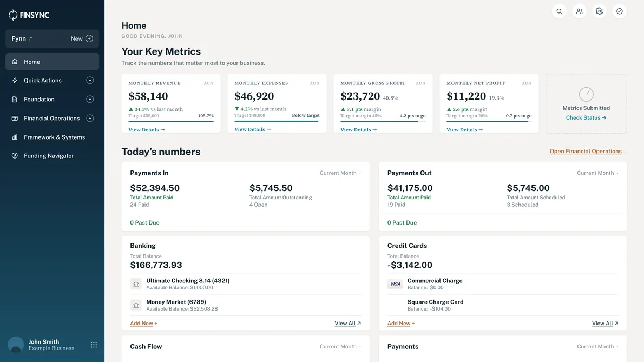
Task: Go to Framework & Systems
Action: click(x=52, y=137)
